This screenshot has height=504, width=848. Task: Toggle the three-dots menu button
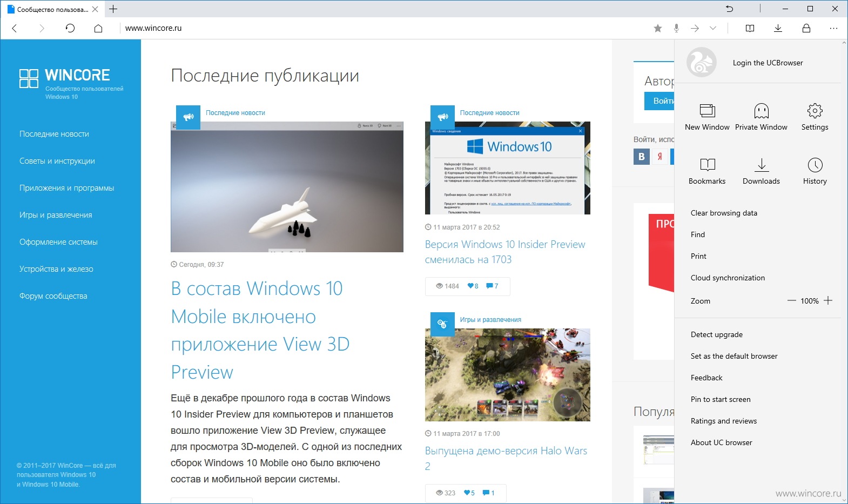(834, 28)
